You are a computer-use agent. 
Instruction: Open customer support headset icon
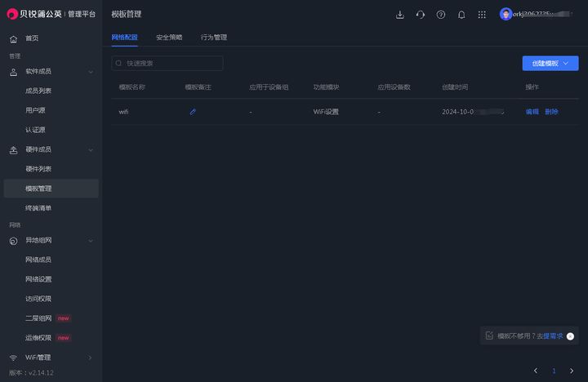[420, 15]
